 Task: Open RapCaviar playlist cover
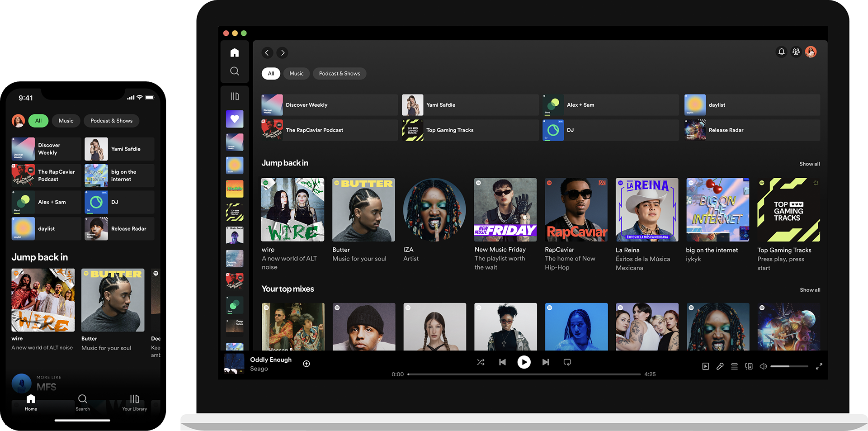tap(576, 209)
